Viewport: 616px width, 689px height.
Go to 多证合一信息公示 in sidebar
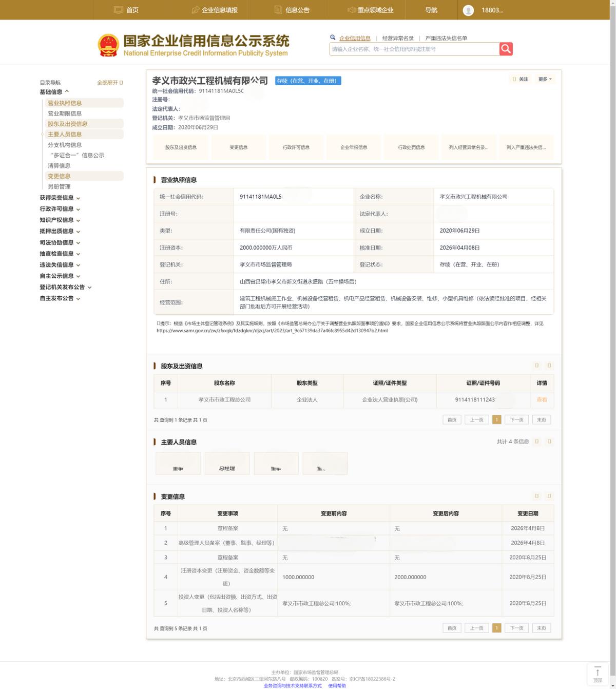click(x=77, y=155)
